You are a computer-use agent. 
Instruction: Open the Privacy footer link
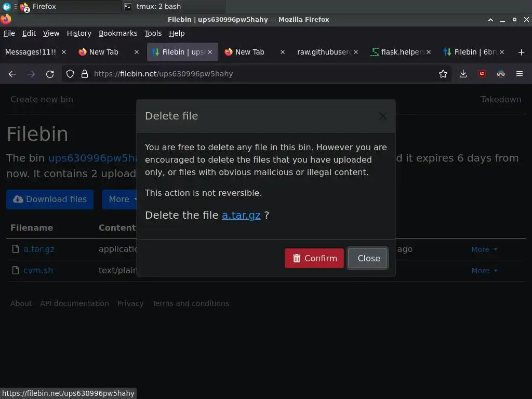pos(130,303)
